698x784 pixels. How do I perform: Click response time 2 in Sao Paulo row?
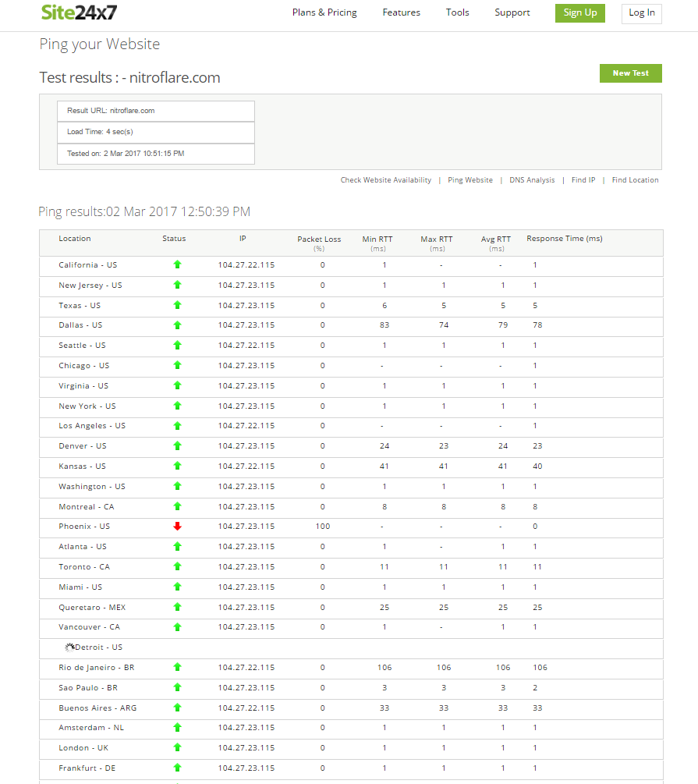(535, 688)
